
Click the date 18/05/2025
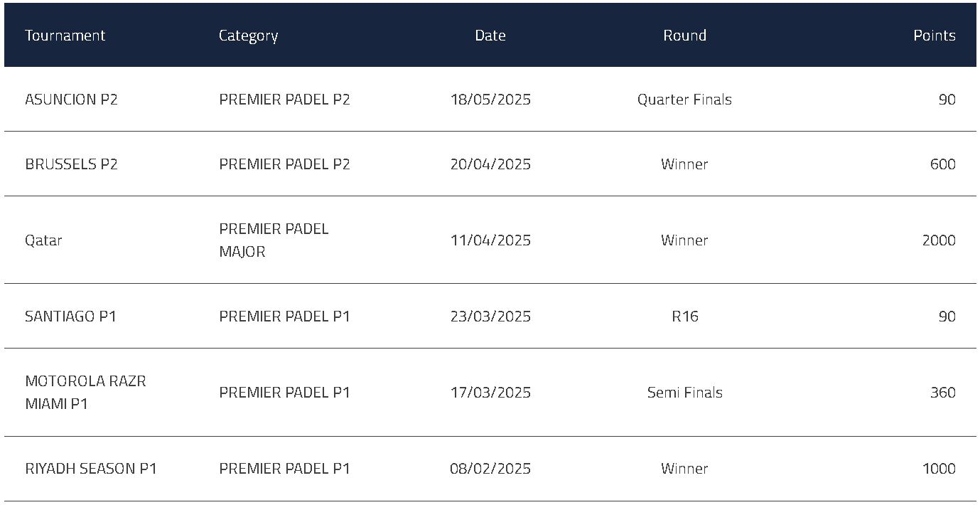coord(490,100)
